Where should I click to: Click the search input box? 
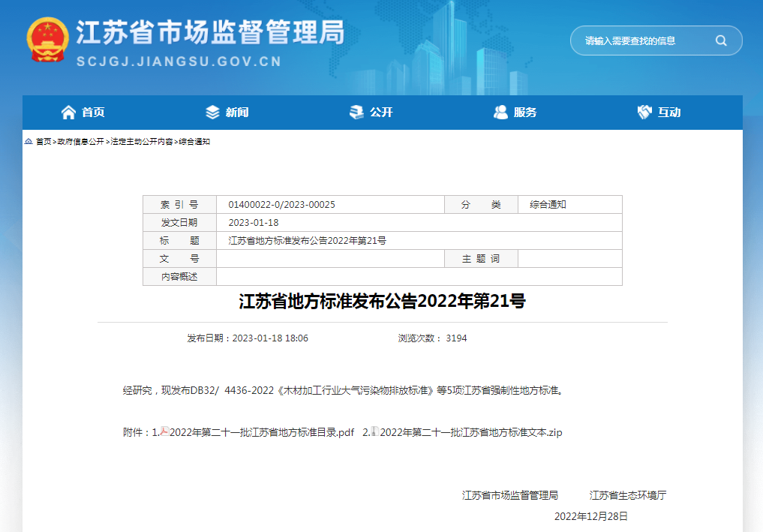click(645, 41)
